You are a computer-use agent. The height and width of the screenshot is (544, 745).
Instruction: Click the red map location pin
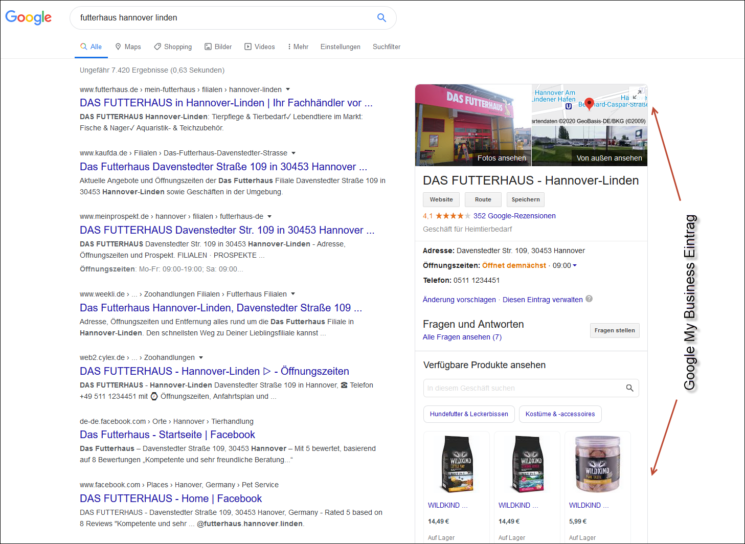click(x=589, y=104)
